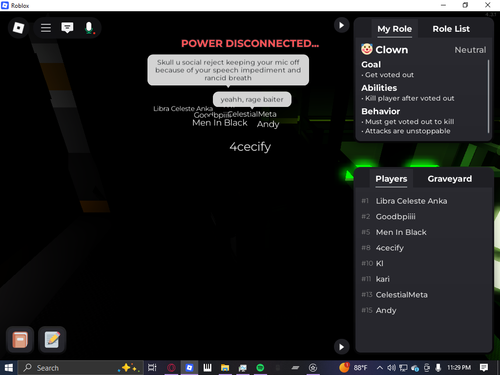500x375 pixels.
Task: Click the Neutral alignment label
Action: click(x=470, y=50)
